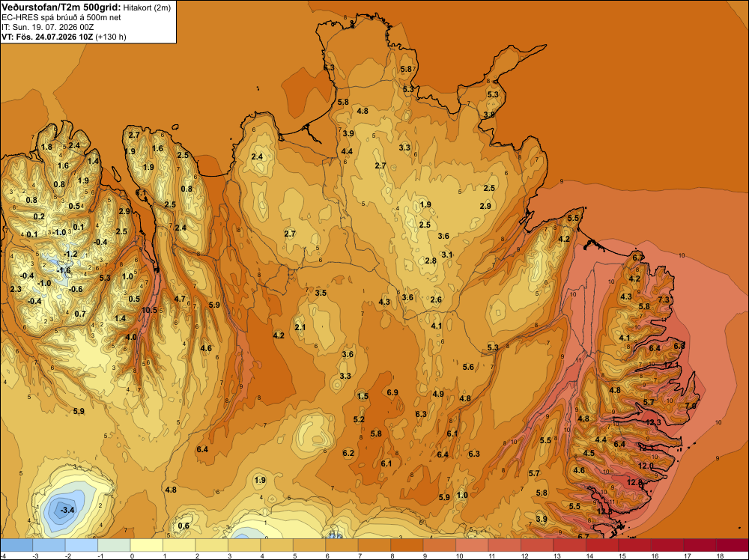Click the -1.6 temperature value
The image size is (749, 560).
point(64,270)
